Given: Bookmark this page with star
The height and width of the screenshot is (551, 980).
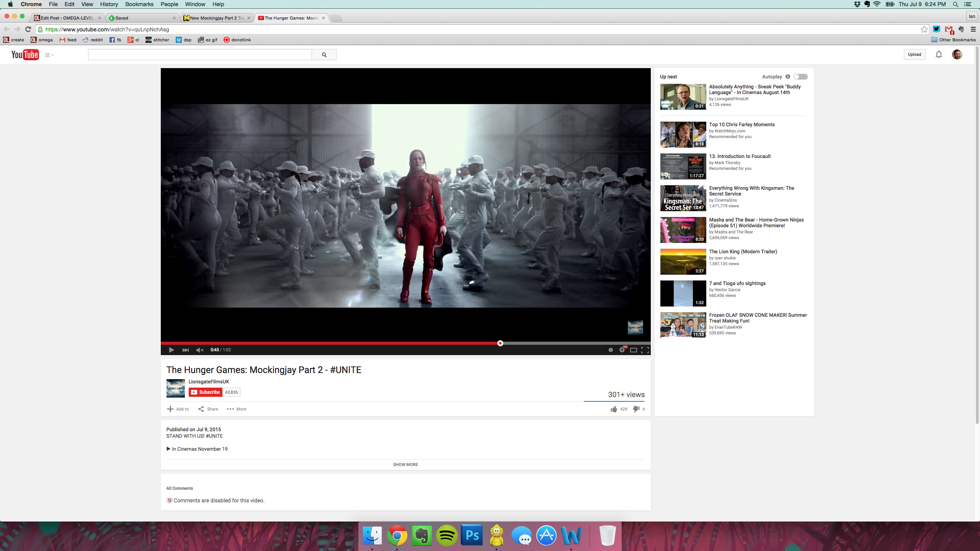Looking at the screenshot, I should [x=924, y=29].
